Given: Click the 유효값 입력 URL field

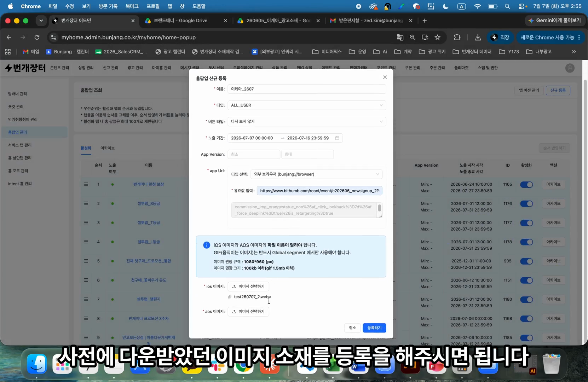Looking at the screenshot, I should point(319,191).
